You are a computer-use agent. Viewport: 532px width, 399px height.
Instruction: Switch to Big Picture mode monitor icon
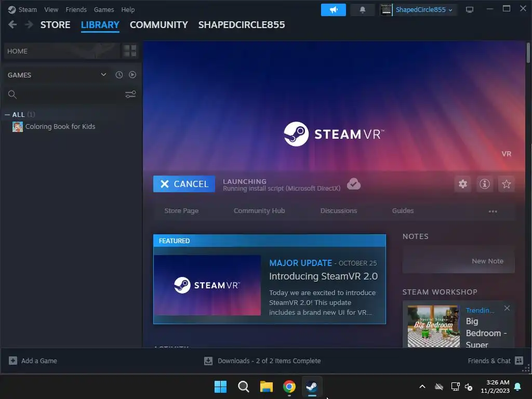point(470,10)
